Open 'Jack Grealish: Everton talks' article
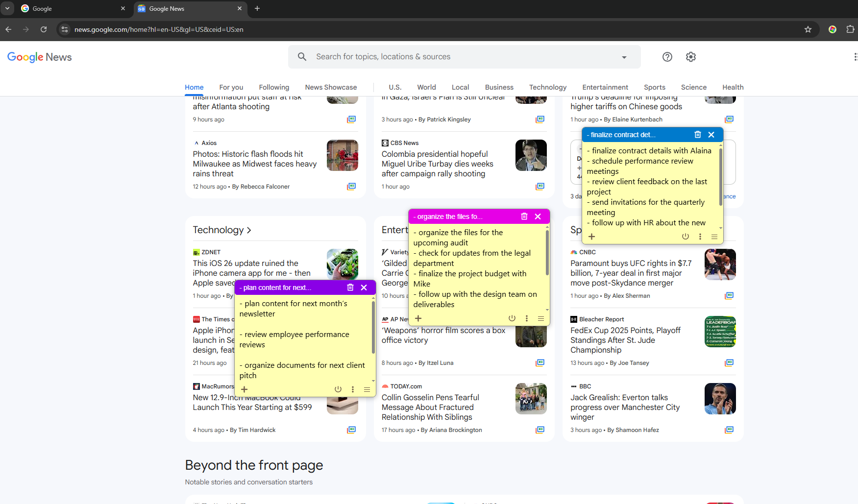This screenshot has height=504, width=858. [625, 408]
